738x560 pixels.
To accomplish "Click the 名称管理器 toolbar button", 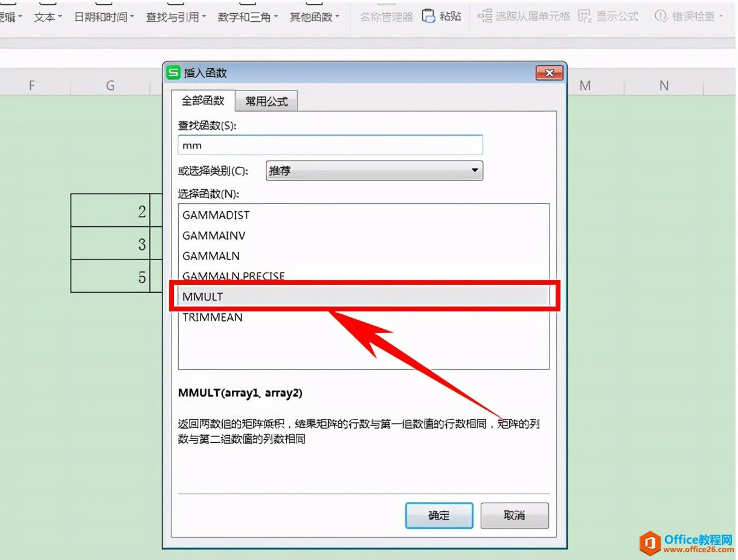I will point(387,17).
